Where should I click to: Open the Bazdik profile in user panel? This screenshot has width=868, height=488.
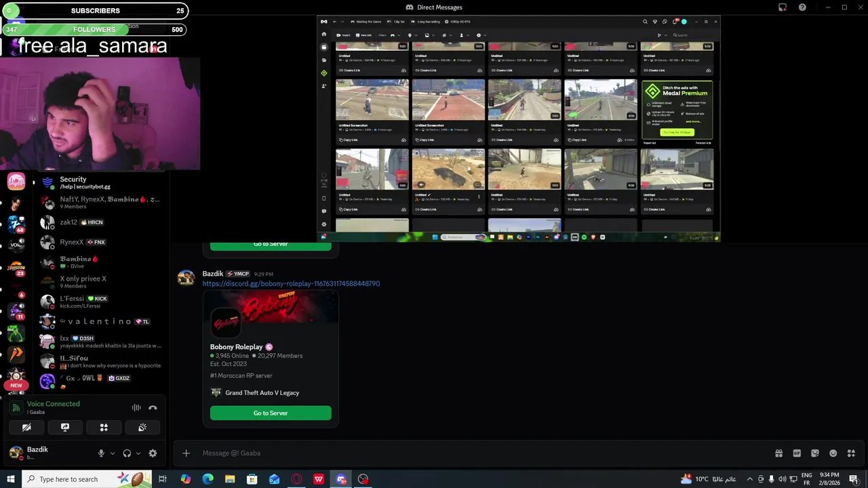pyautogui.click(x=47, y=453)
